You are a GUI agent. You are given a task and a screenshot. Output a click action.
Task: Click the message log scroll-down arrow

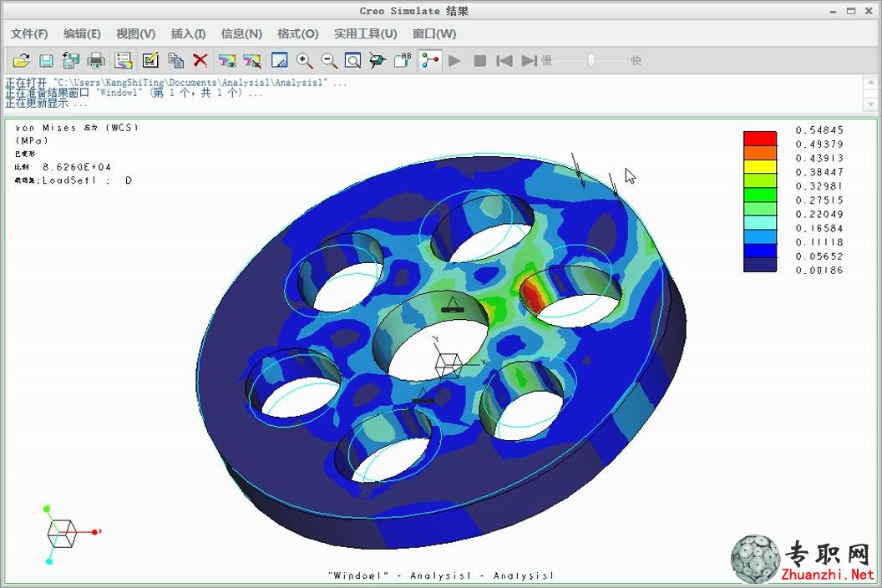coord(870,104)
